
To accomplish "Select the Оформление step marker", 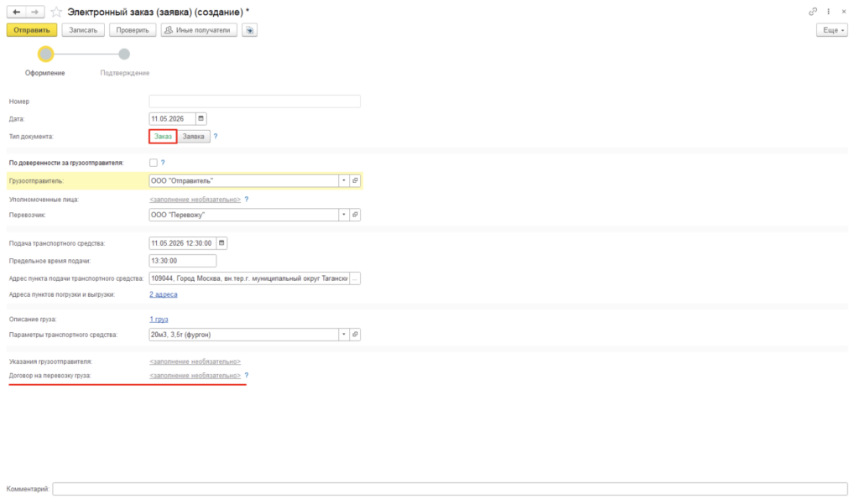I will 45,55.
